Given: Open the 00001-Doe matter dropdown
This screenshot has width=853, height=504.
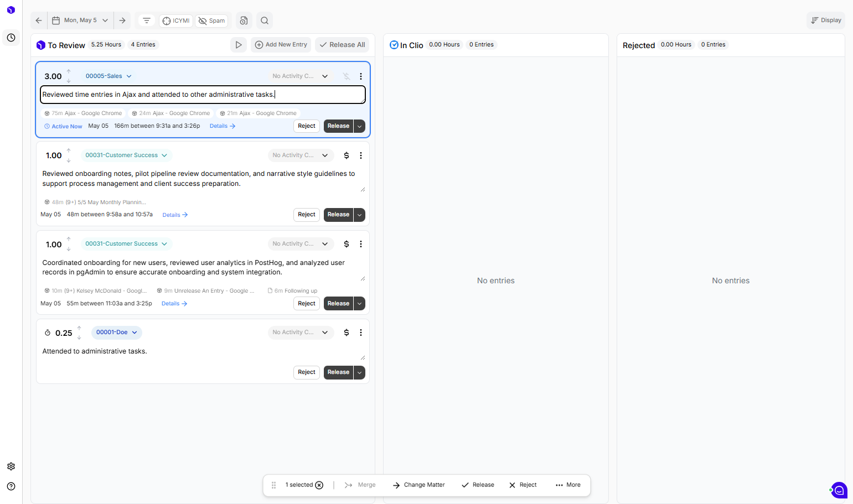Looking at the screenshot, I should pyautogui.click(x=117, y=332).
